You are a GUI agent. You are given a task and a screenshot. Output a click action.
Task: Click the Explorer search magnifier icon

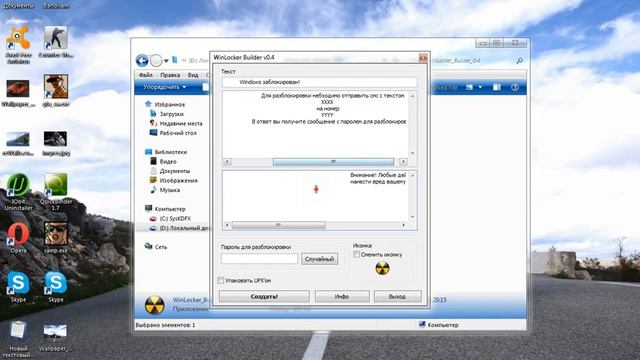click(520, 61)
